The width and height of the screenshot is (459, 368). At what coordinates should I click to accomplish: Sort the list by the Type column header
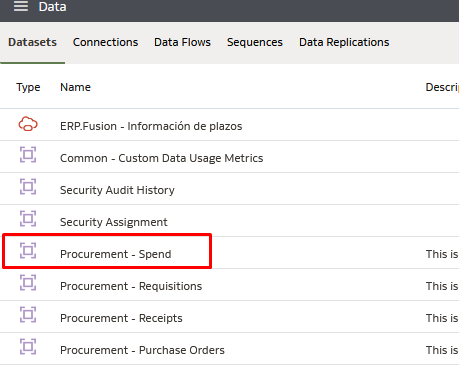tap(28, 87)
